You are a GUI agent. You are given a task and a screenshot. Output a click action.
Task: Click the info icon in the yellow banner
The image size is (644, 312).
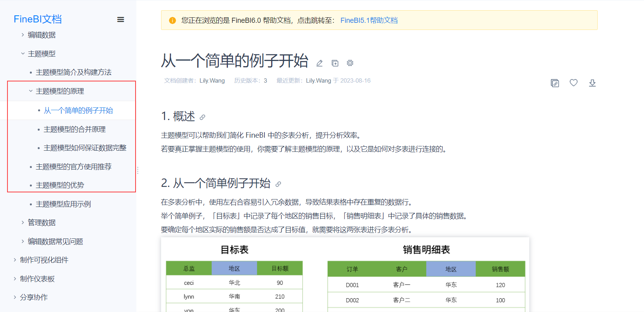(x=172, y=20)
